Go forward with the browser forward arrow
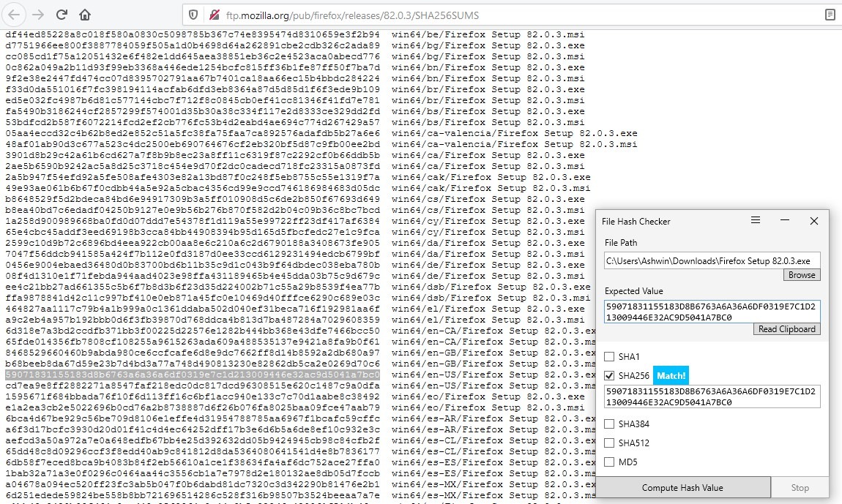This screenshot has height=504, width=842. point(37,15)
